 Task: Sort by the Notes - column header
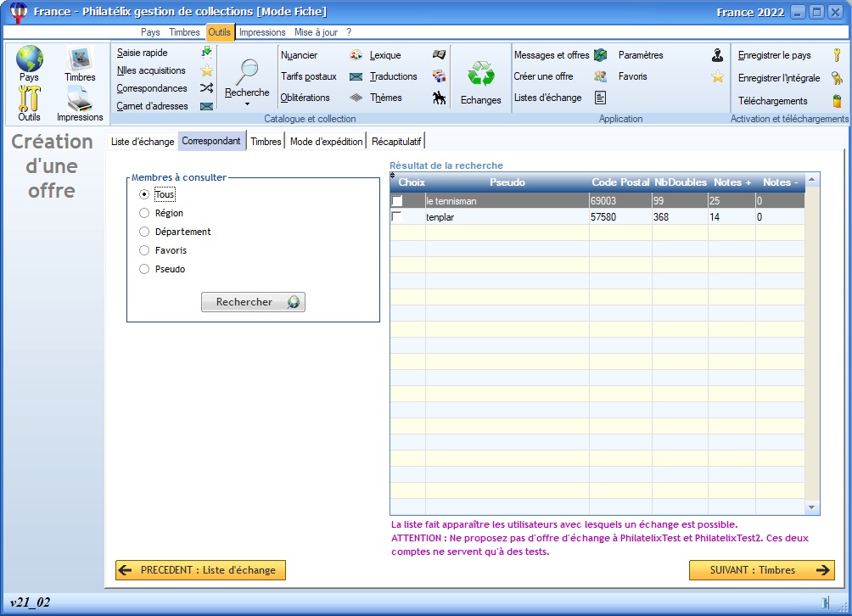click(780, 182)
